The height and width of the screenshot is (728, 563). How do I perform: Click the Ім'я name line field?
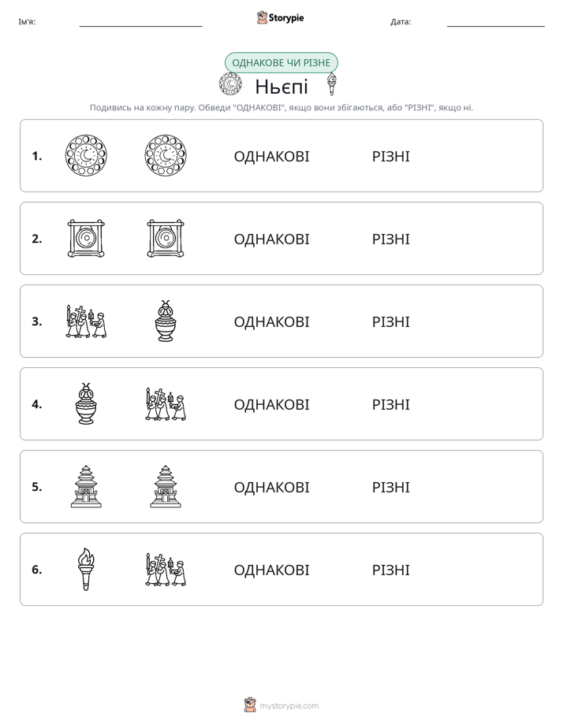(x=140, y=22)
